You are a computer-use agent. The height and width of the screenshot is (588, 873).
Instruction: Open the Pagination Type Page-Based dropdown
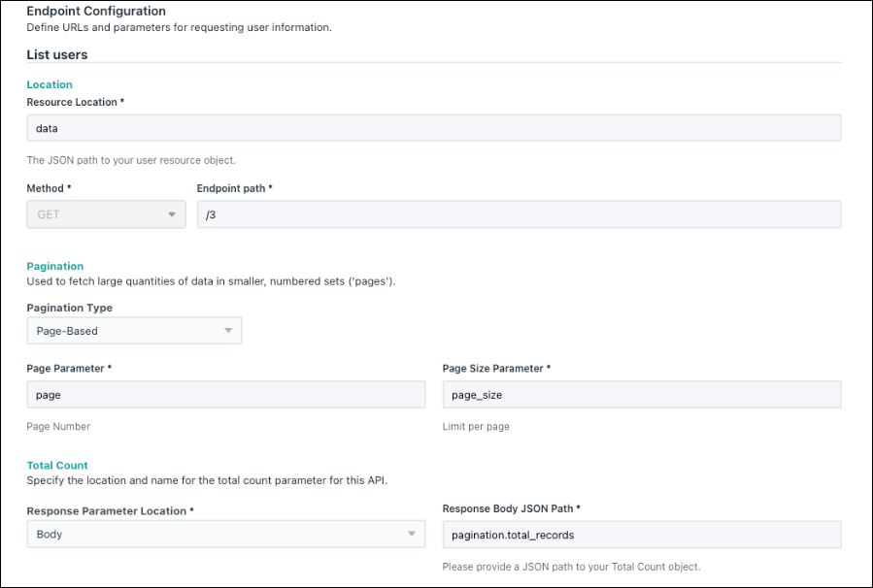pyautogui.click(x=134, y=331)
